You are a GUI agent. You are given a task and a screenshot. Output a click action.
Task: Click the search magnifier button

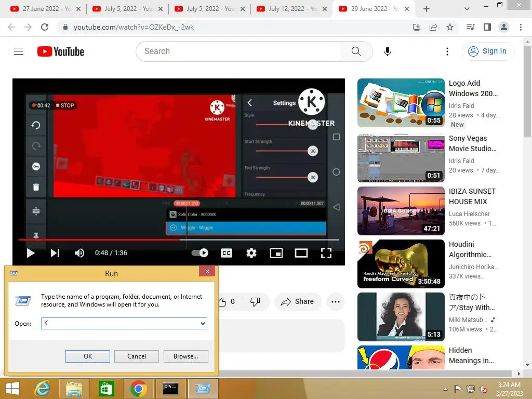click(356, 51)
